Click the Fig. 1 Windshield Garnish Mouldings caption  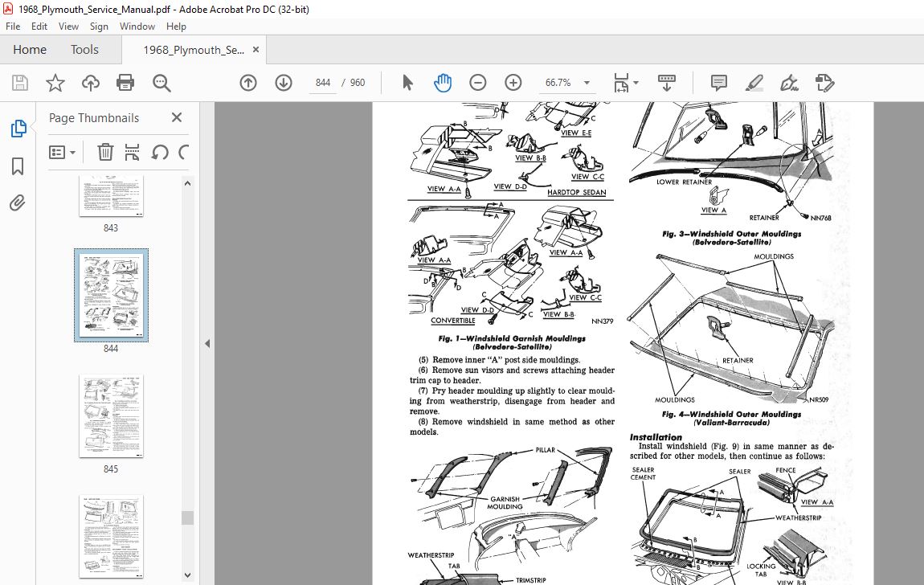[512, 342]
